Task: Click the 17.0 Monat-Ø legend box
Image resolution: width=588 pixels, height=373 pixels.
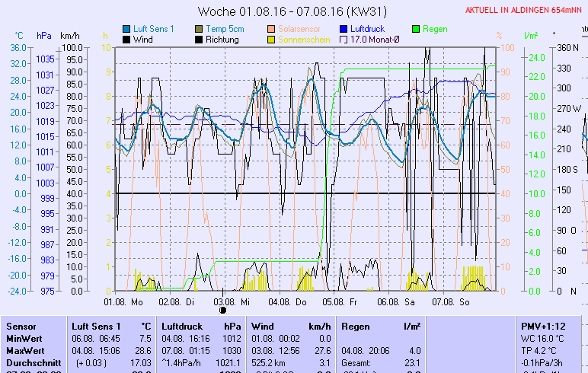Action: 344,40
